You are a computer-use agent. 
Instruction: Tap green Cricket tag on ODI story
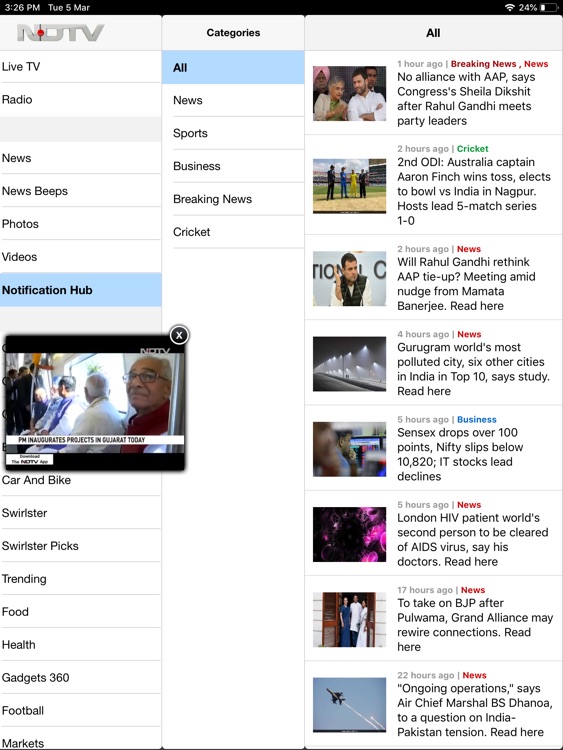point(472,149)
